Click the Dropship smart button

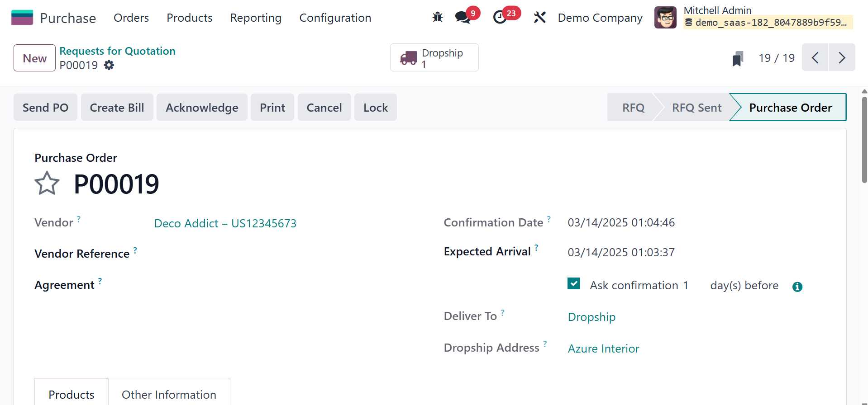(x=434, y=58)
